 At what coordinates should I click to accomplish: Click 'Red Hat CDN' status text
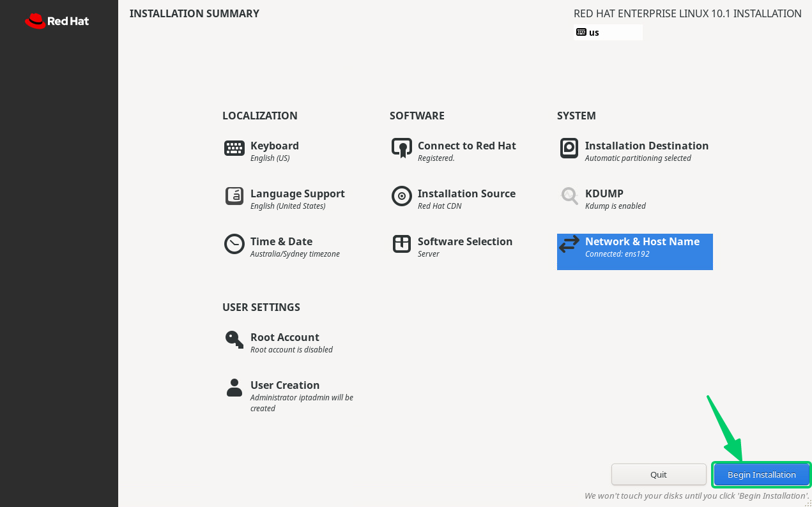440,206
